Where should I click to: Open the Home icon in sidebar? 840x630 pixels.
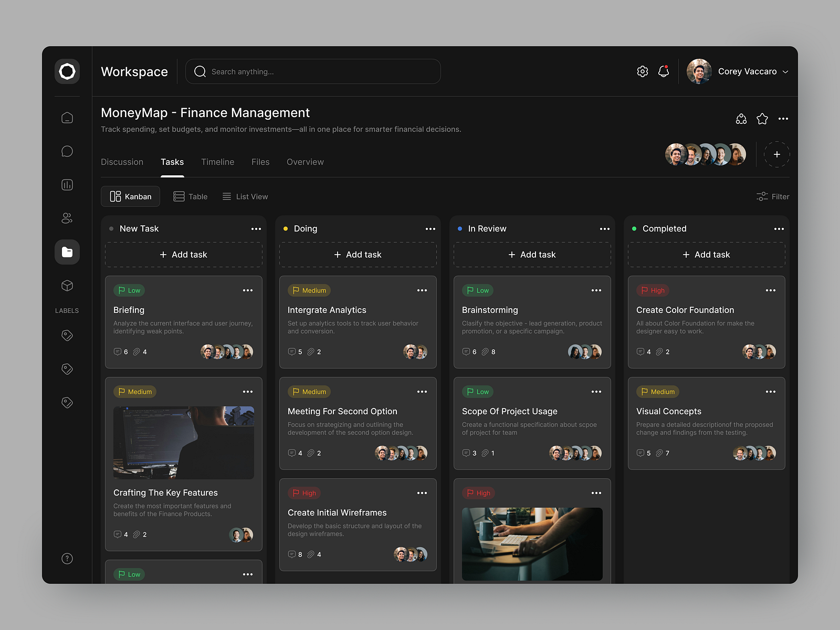pos(67,118)
